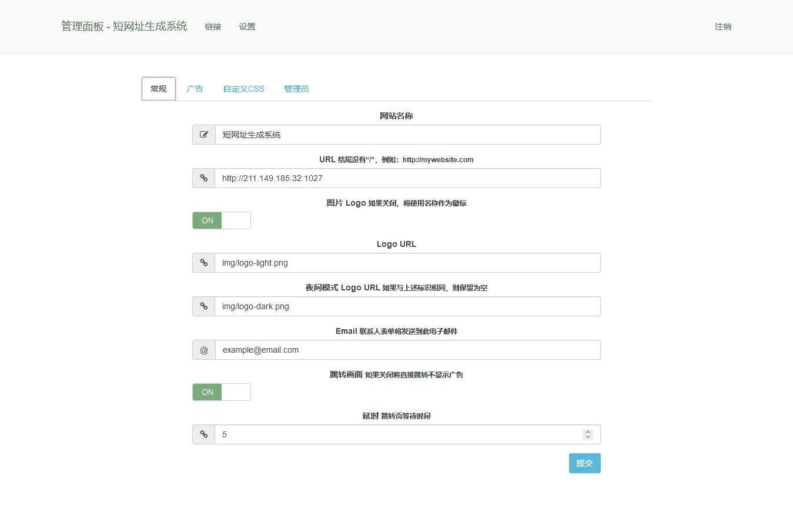Click the link icon beside the delay time field
This screenshot has width=793, height=532.
[204, 434]
